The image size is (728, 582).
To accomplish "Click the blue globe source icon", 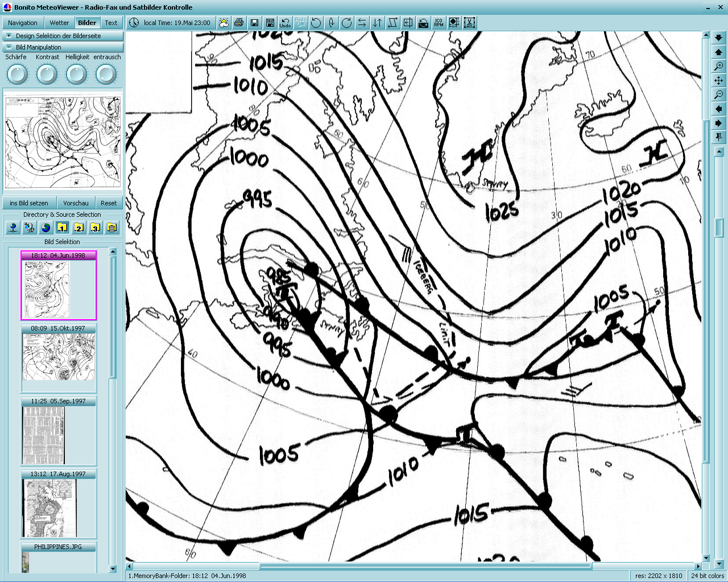I will pos(46,228).
